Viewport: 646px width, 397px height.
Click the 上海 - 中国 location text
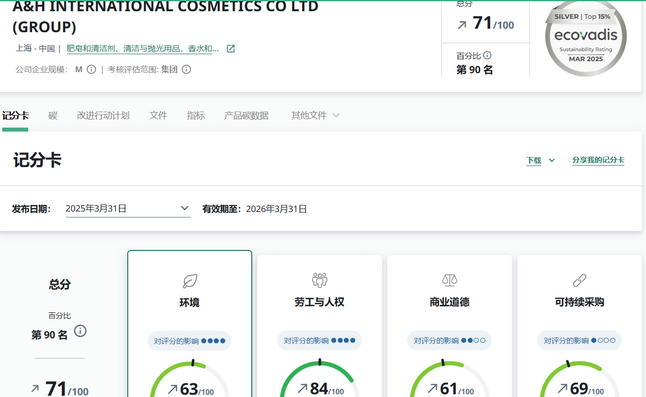pyautogui.click(x=35, y=49)
